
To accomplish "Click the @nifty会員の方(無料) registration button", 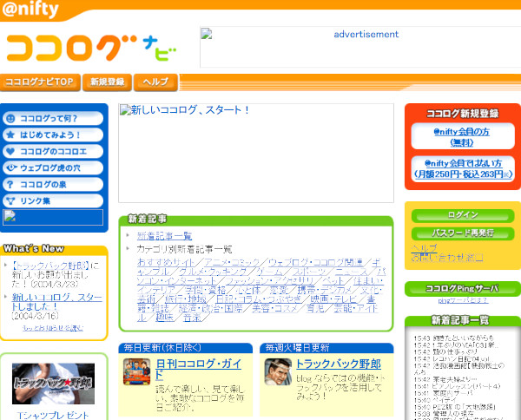I will click(463, 136).
